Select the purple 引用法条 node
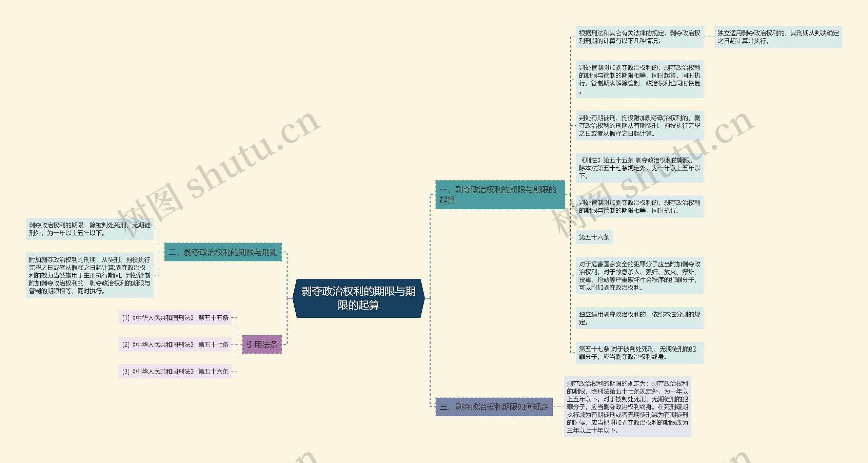This screenshot has width=868, height=463. tap(262, 344)
